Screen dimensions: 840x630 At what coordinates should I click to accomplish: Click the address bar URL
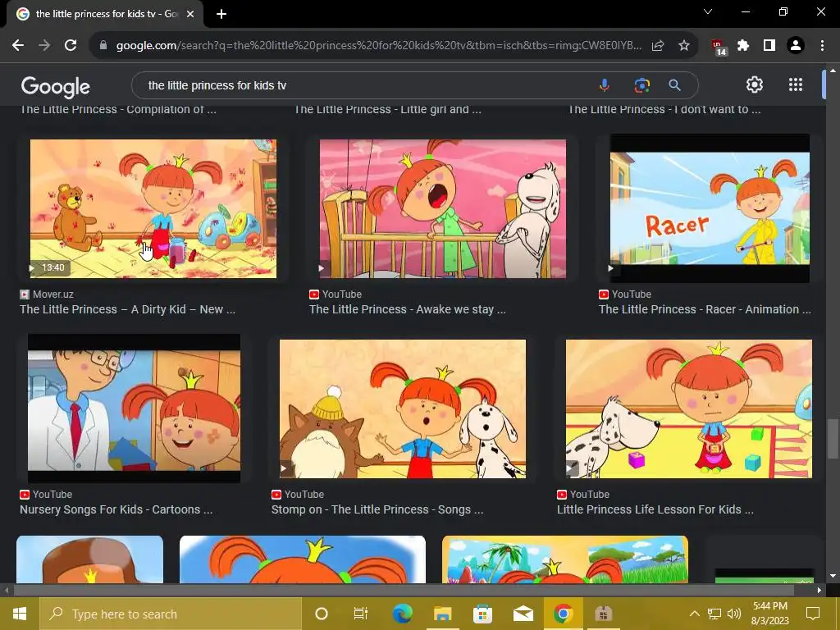click(x=378, y=46)
